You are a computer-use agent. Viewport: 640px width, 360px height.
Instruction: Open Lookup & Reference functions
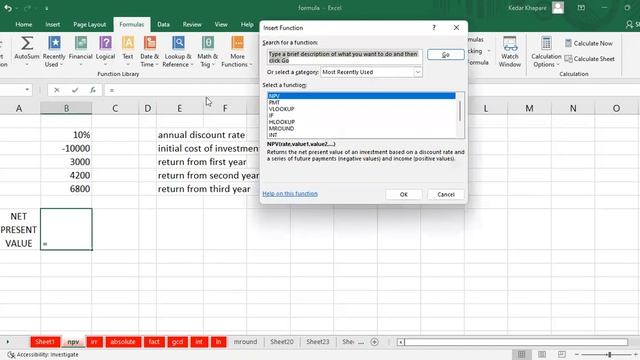(x=178, y=51)
